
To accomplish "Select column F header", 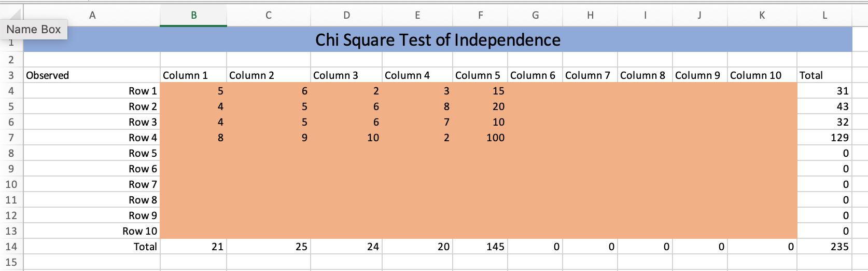I will pos(481,16).
